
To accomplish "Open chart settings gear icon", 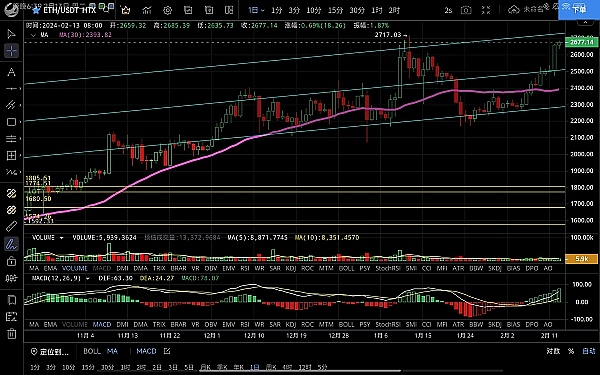I will (167, 10).
